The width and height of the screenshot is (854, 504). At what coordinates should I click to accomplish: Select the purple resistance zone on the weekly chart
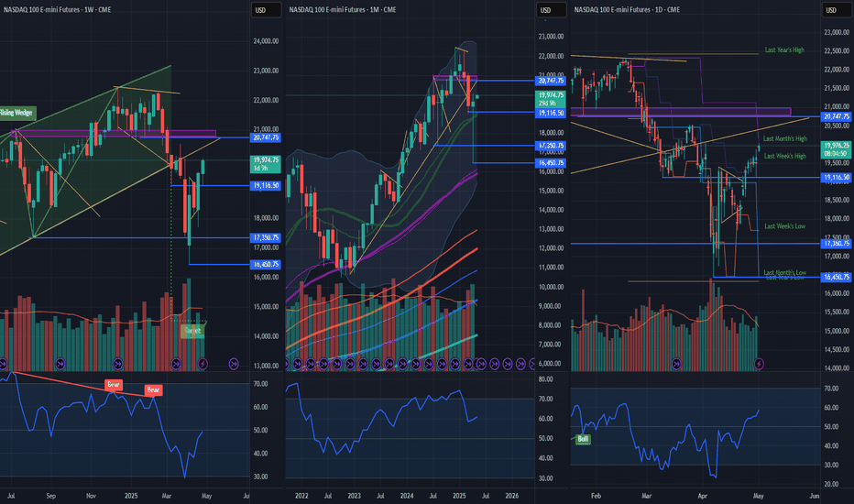(114, 134)
